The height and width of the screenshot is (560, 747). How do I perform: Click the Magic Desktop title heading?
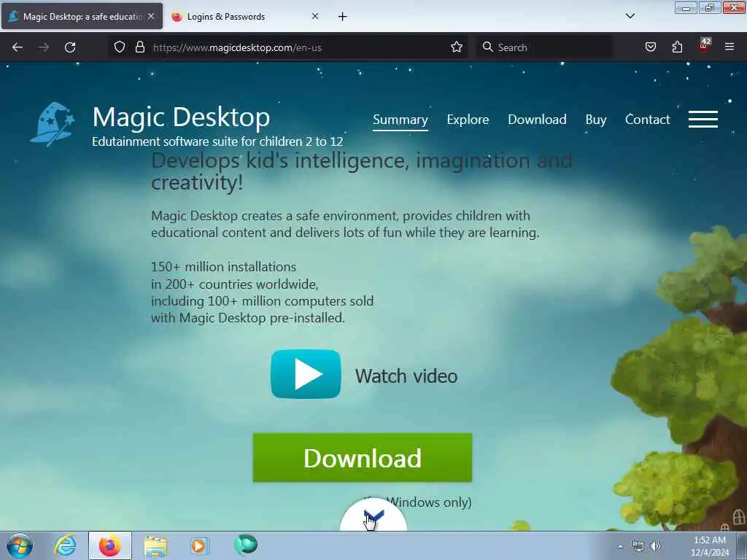pyautogui.click(x=181, y=117)
